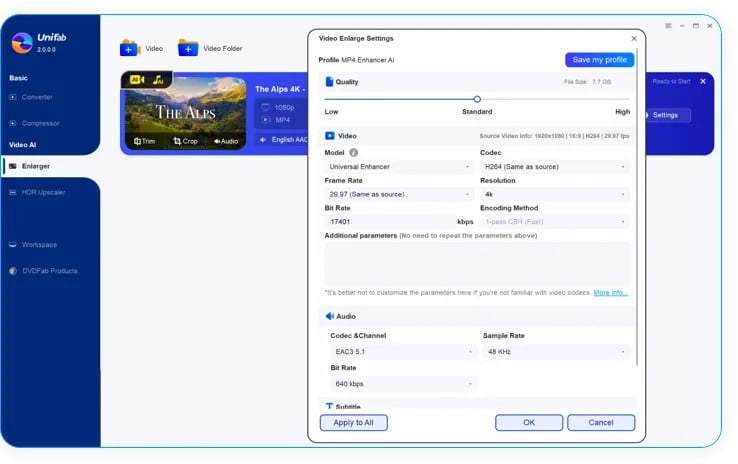Click the Unifab logo icon
The width and height of the screenshot is (738, 464).
(22, 43)
